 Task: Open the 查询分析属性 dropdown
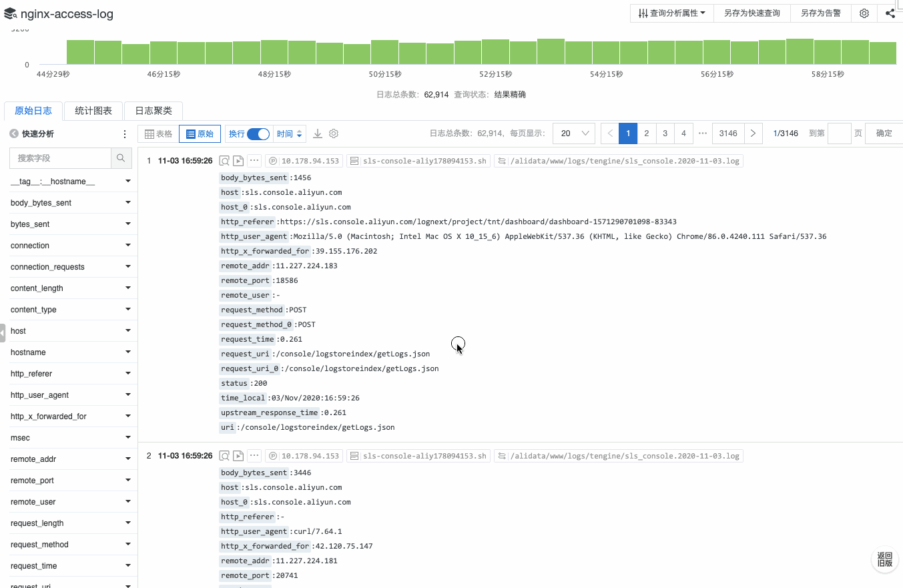pyautogui.click(x=672, y=13)
